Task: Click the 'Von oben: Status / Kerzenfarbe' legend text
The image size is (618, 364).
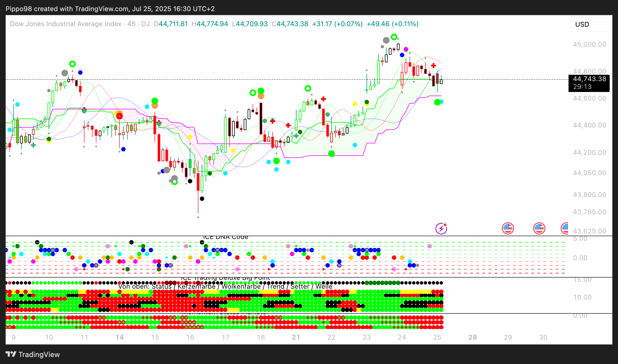Action: click(167, 286)
